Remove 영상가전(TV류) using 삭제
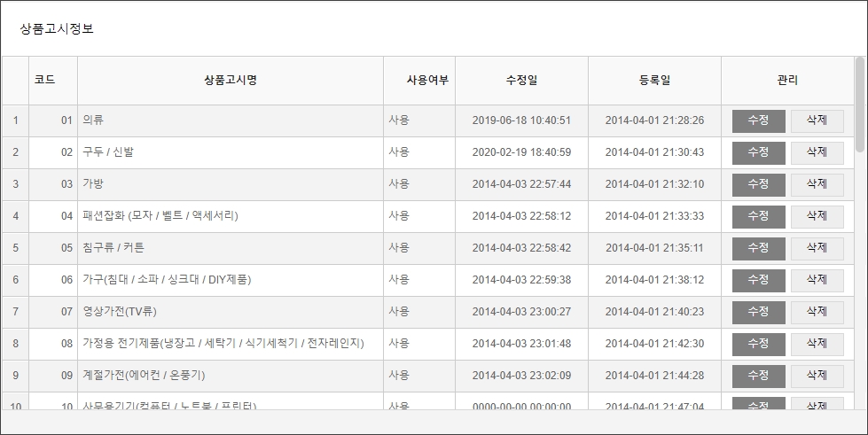The width and height of the screenshot is (868, 435). pos(817,312)
